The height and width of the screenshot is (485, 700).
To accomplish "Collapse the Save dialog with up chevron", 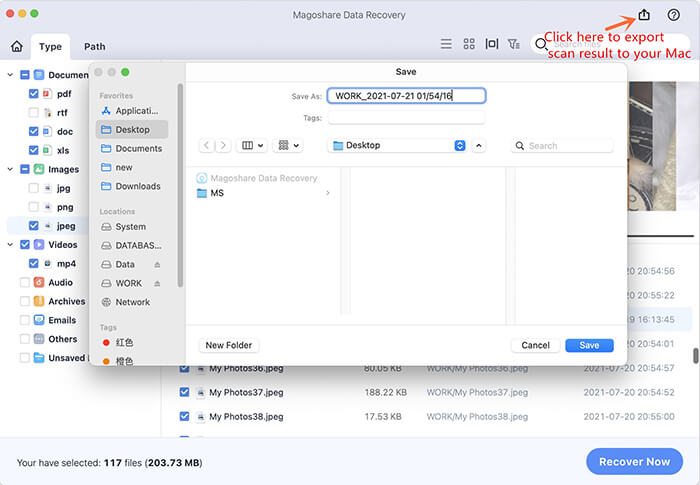I will coord(479,146).
